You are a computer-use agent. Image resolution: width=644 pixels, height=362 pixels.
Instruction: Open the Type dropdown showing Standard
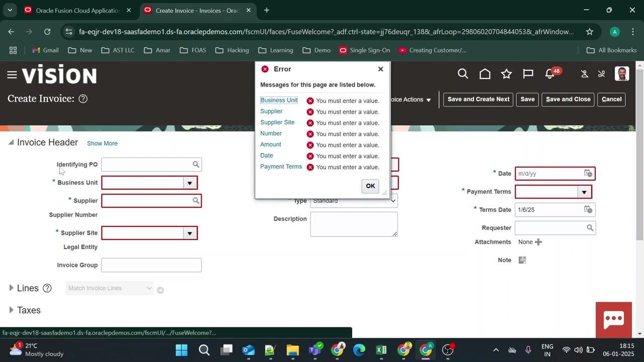coord(354,201)
